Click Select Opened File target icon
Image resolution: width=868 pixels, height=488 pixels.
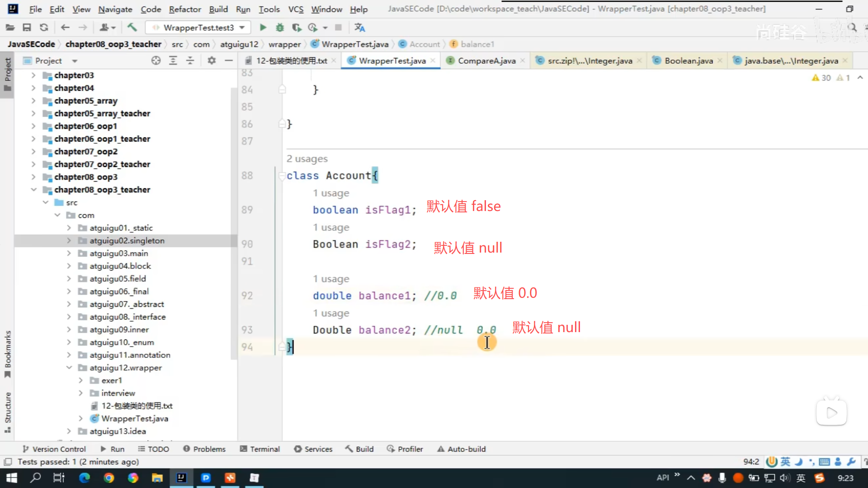coord(156,61)
